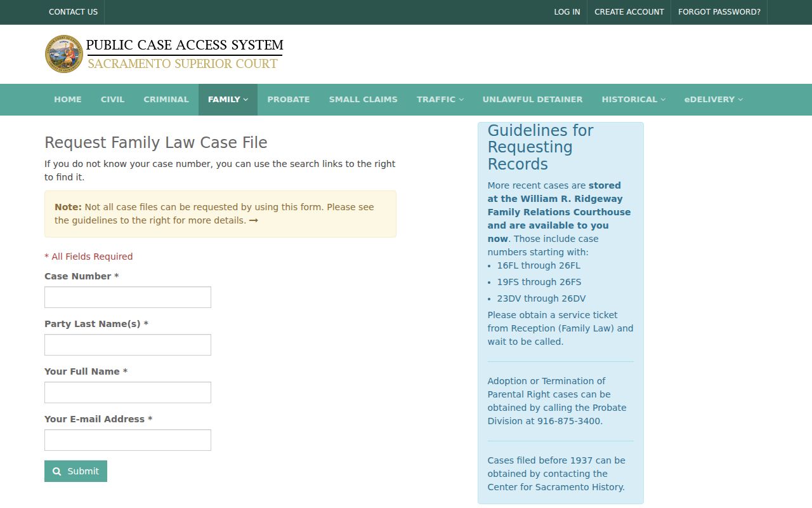Click the 'Center for Sacramento History' text
Image resolution: width=812 pixels, height=508 pixels.
[555, 487]
